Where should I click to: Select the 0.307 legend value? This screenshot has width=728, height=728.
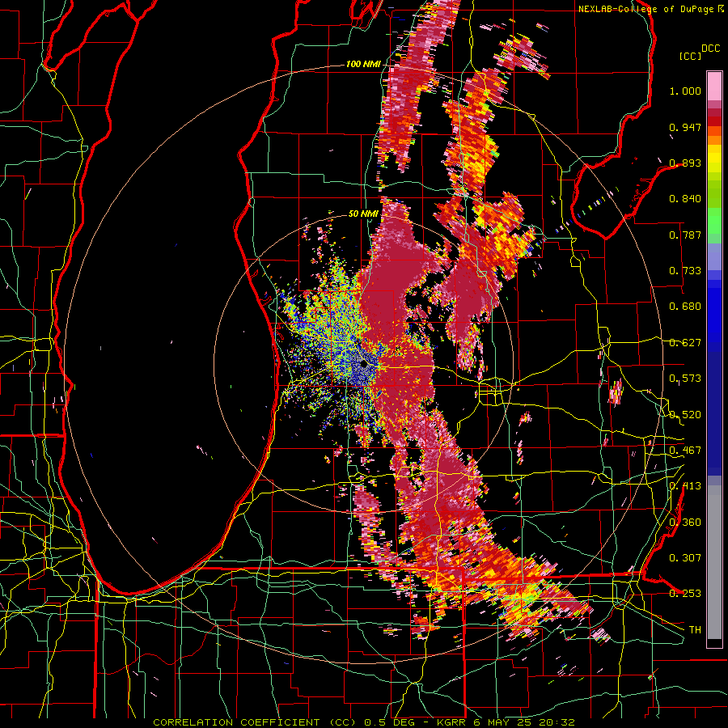685,557
